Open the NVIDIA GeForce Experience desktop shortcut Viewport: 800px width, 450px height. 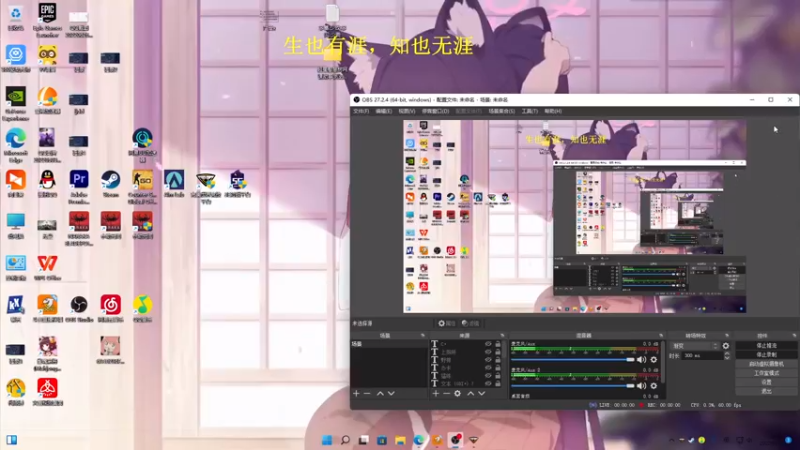click(16, 103)
